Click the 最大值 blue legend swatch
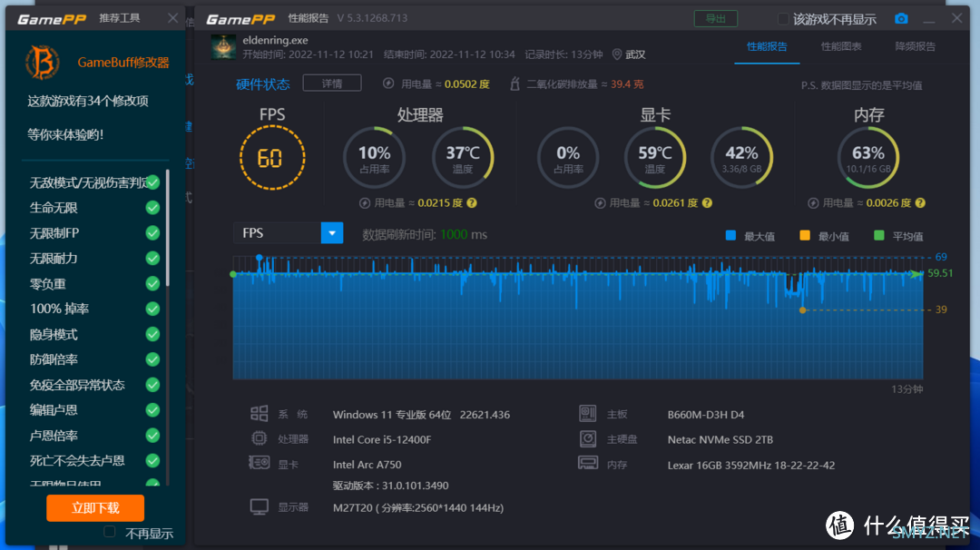This screenshot has height=550, width=980. click(x=730, y=236)
